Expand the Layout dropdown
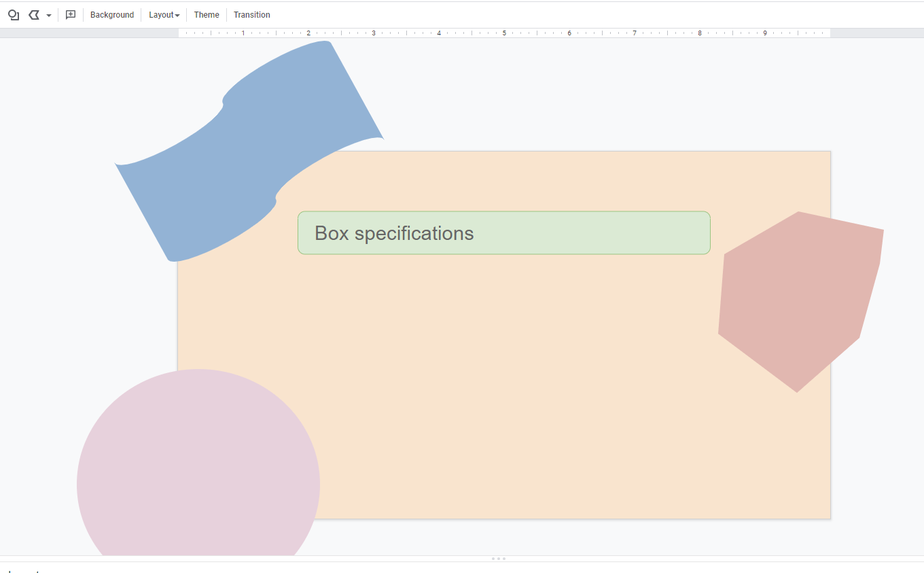 [x=164, y=15]
